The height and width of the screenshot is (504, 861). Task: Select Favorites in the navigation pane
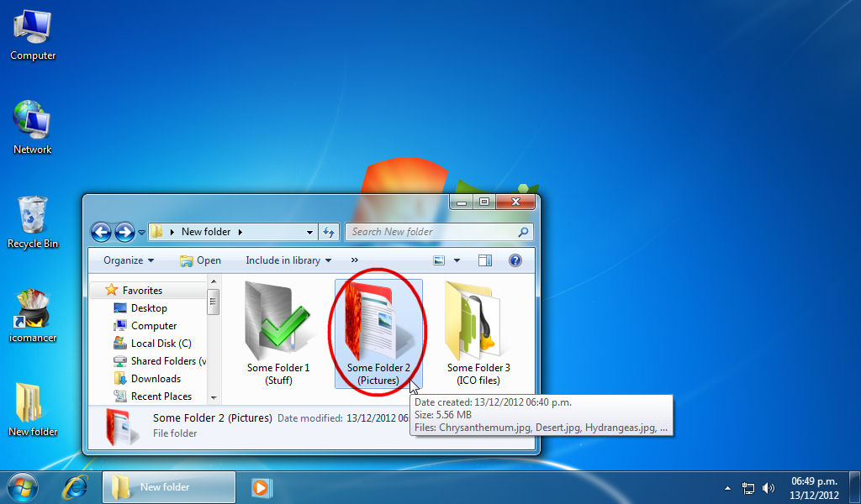(142, 290)
